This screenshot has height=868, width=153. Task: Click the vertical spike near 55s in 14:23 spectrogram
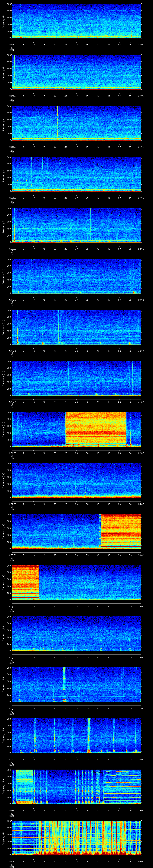[x=131, y=20]
